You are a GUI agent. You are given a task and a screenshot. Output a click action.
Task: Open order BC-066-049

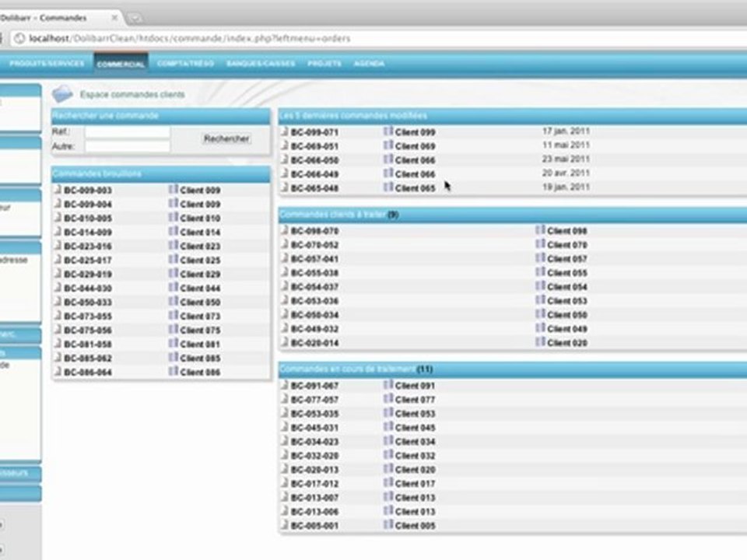(x=314, y=174)
